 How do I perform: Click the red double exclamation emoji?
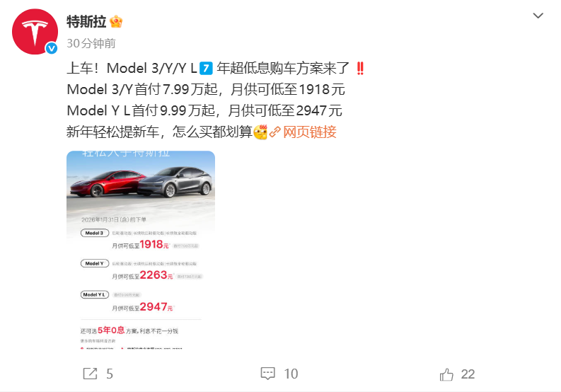coord(360,68)
